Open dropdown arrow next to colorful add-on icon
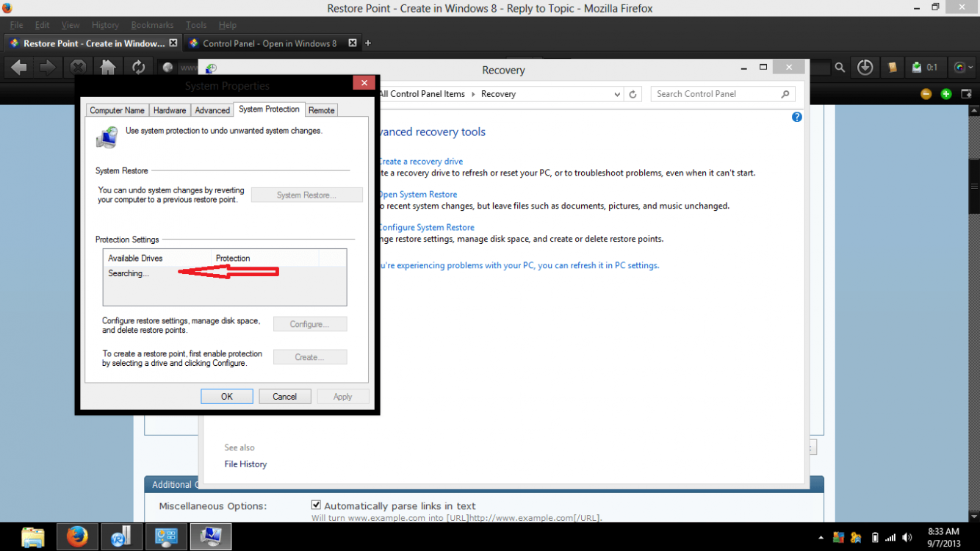The height and width of the screenshot is (551, 980). coord(972,67)
